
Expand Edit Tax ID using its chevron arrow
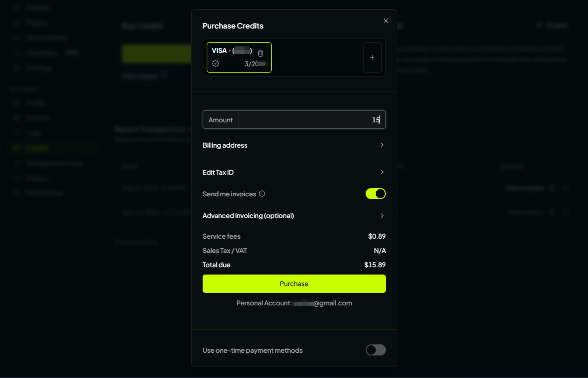(382, 172)
